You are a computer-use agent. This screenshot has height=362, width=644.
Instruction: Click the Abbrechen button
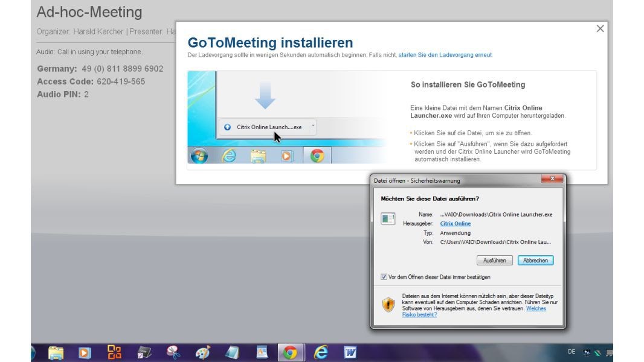pyautogui.click(x=536, y=260)
